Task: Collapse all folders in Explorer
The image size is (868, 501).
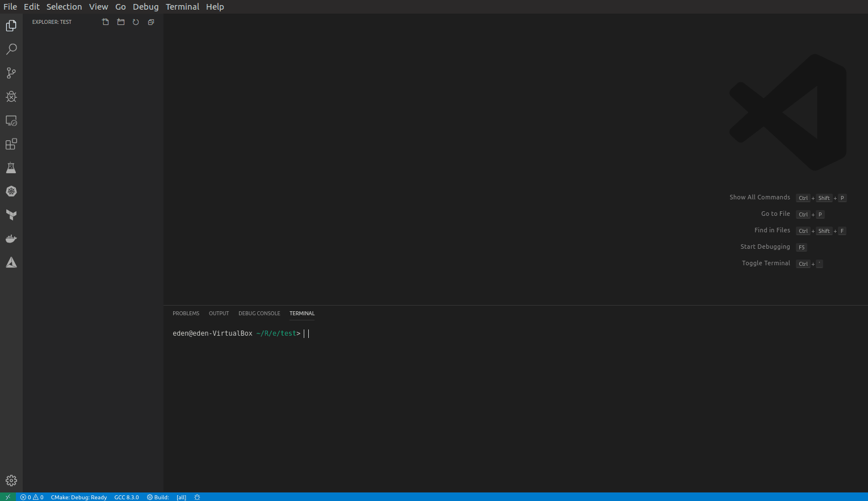Action: click(151, 22)
